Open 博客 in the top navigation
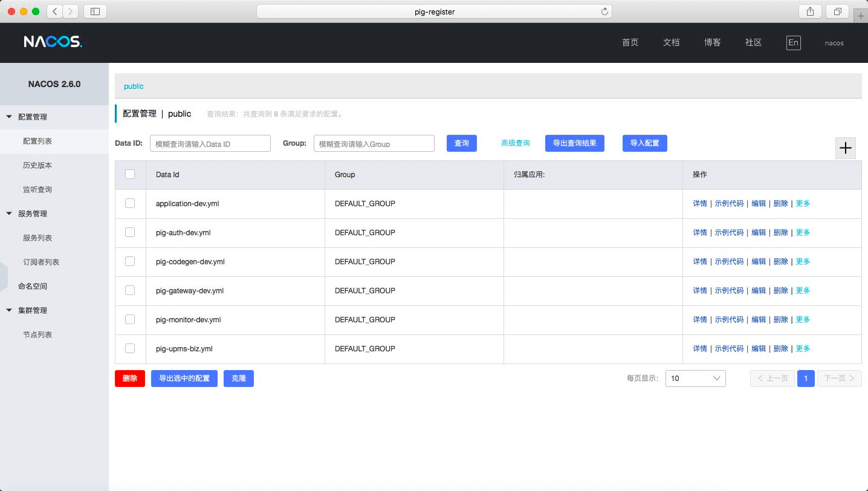868x491 pixels. click(712, 42)
